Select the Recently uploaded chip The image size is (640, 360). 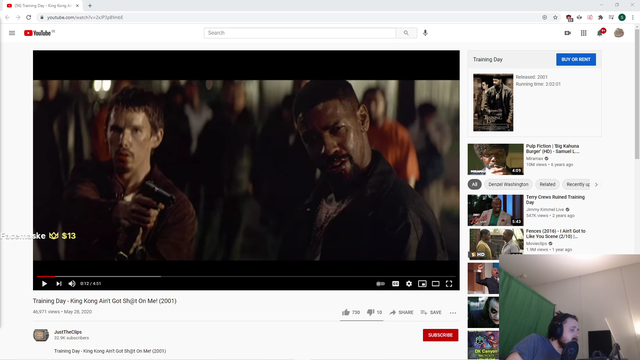576,184
